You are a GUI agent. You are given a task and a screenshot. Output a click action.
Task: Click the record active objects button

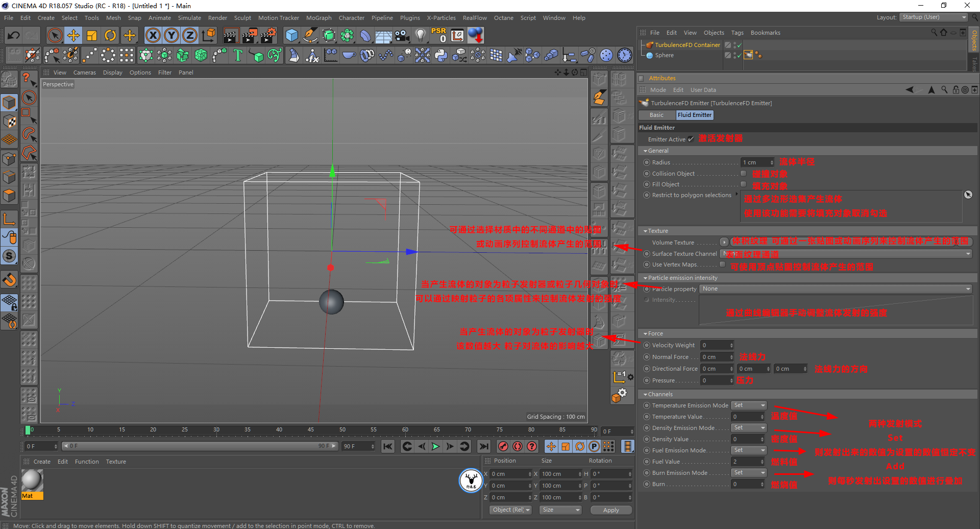503,446
